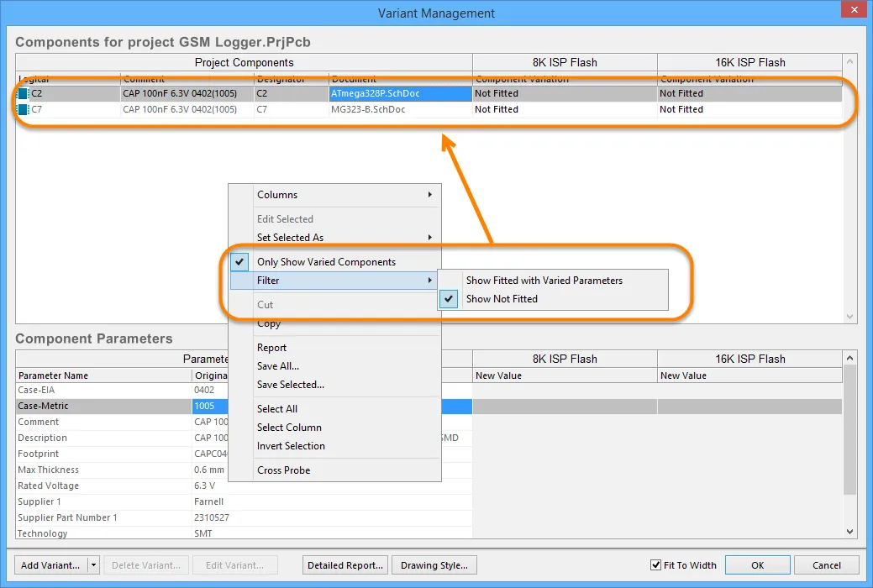
Task: Click 8K ISP Flash Not Fitted for C2
Action: tap(565, 93)
